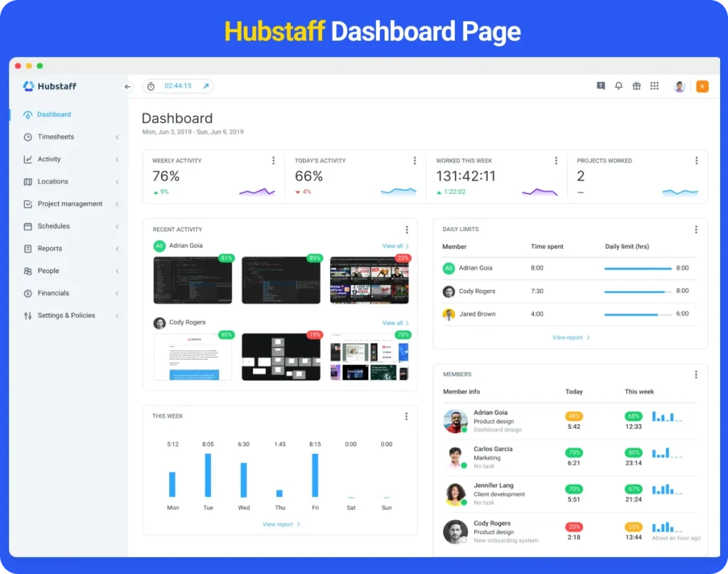The image size is (728, 574).
Task: Click the Tuesday 8:05 bar in chart
Action: point(208,475)
